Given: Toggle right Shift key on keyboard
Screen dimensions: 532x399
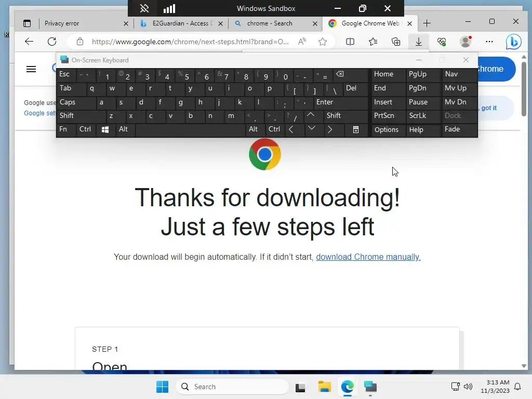Looking at the screenshot, I should tap(345, 116).
